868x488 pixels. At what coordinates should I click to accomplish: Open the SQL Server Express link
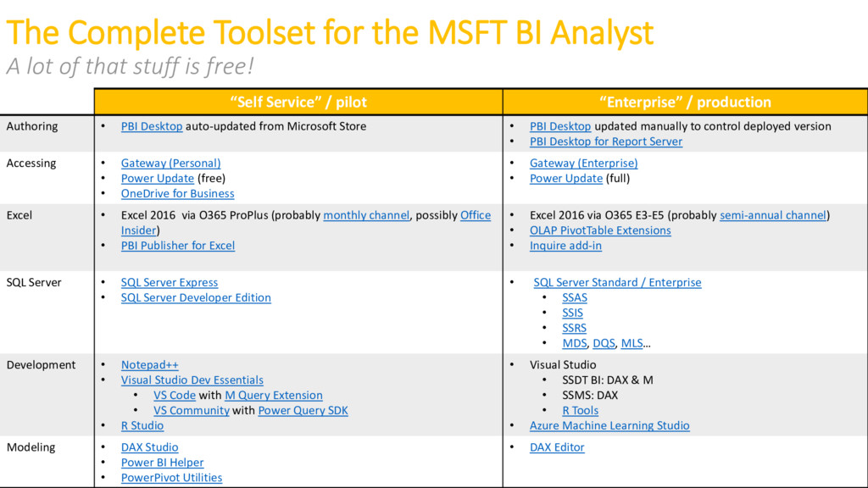tap(170, 282)
